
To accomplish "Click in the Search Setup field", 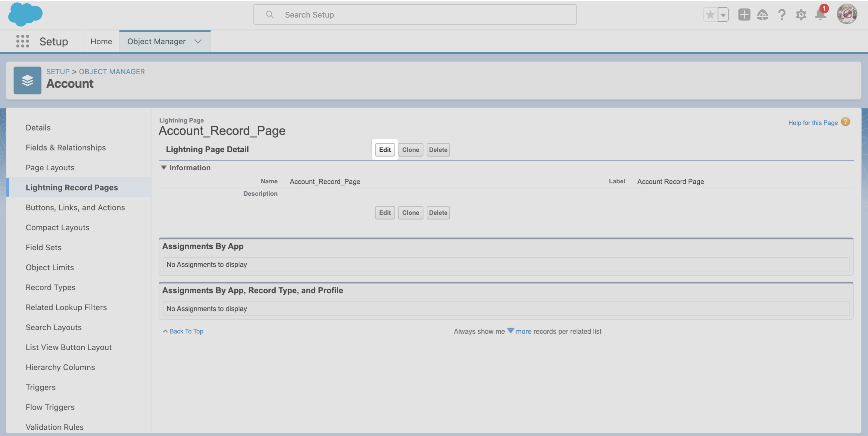I will point(414,14).
